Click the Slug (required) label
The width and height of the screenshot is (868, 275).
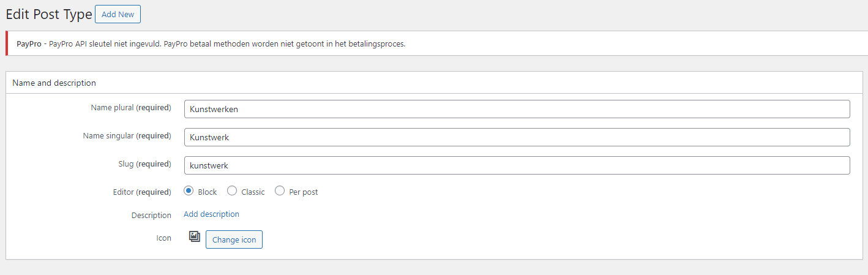pyautogui.click(x=144, y=164)
